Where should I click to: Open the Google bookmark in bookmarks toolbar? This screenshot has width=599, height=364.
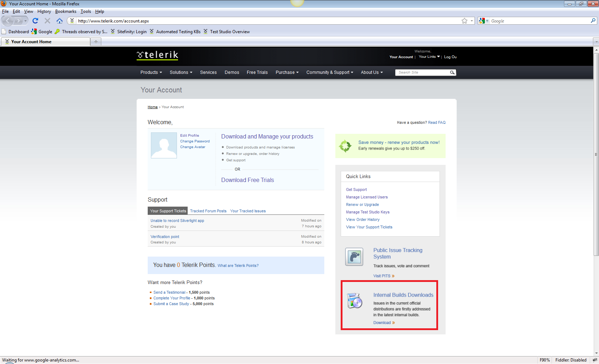point(42,31)
